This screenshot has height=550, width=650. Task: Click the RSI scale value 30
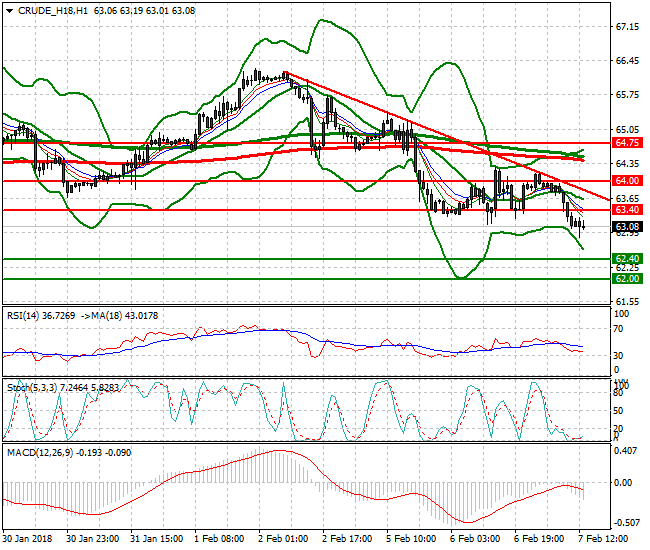pos(618,356)
